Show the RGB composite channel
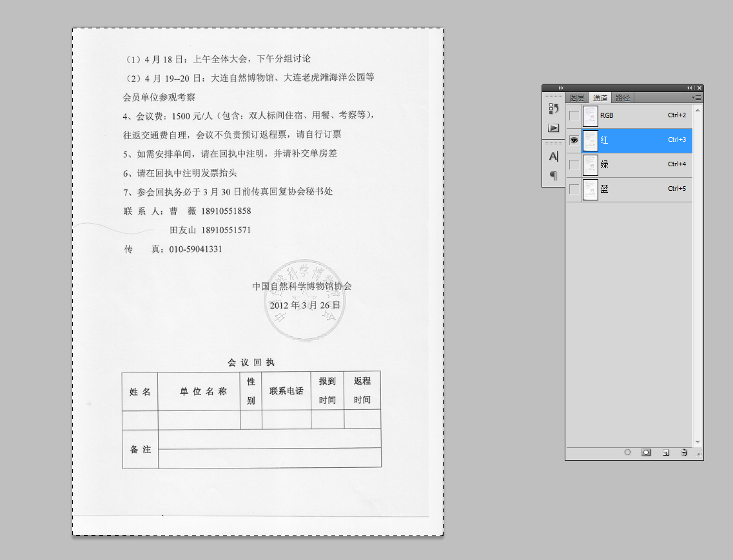The width and height of the screenshot is (733, 560). 574,115
